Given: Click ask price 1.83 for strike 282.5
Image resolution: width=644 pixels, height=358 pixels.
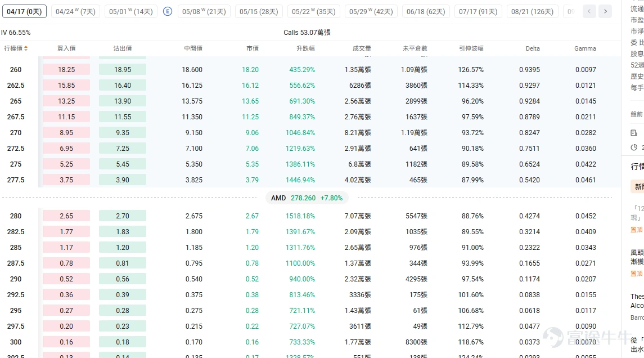Looking at the screenshot, I should pos(123,232).
